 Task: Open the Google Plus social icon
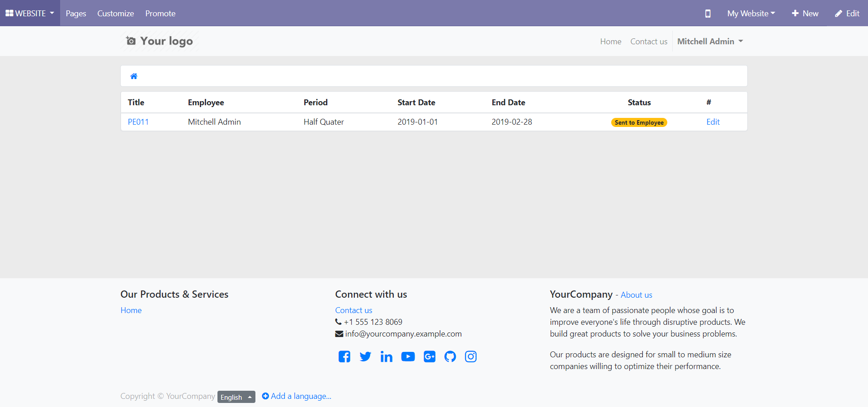[429, 357]
